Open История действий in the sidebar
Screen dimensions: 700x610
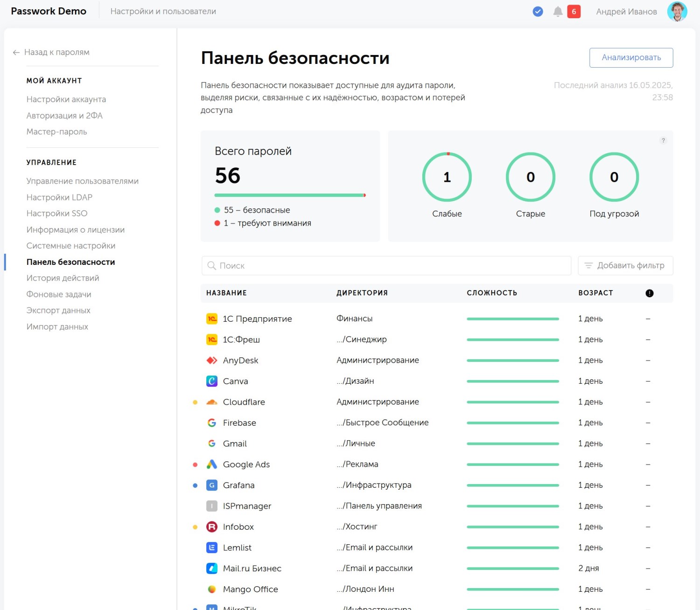[x=63, y=278]
